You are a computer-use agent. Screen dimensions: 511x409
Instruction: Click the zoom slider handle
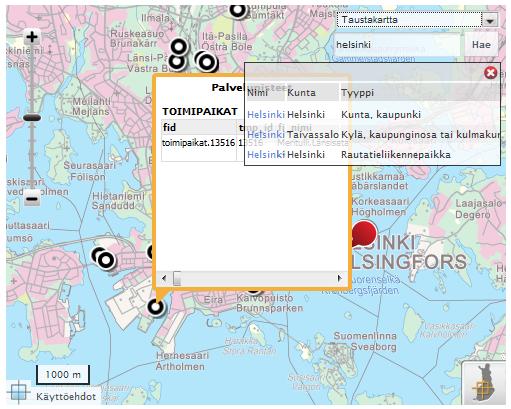tap(32, 118)
